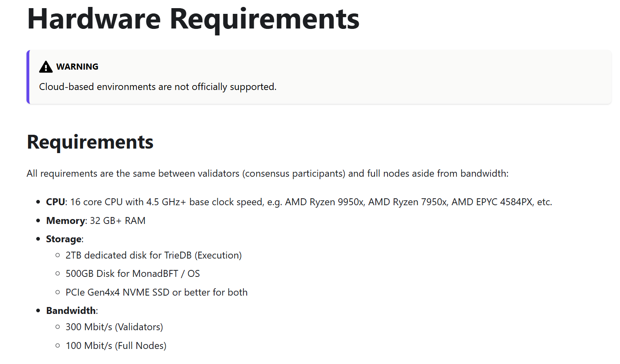Click the validators and full nodes intro sentence
This screenshot has height=364, width=620.
click(267, 173)
